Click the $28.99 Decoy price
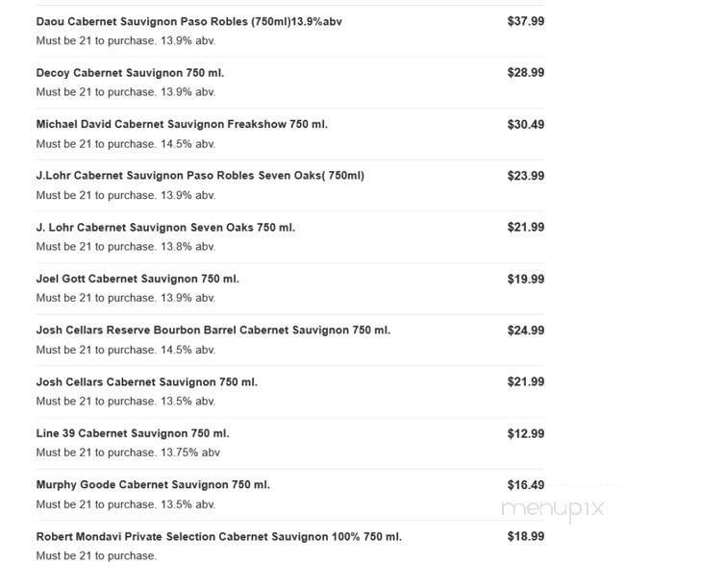 coord(525,73)
